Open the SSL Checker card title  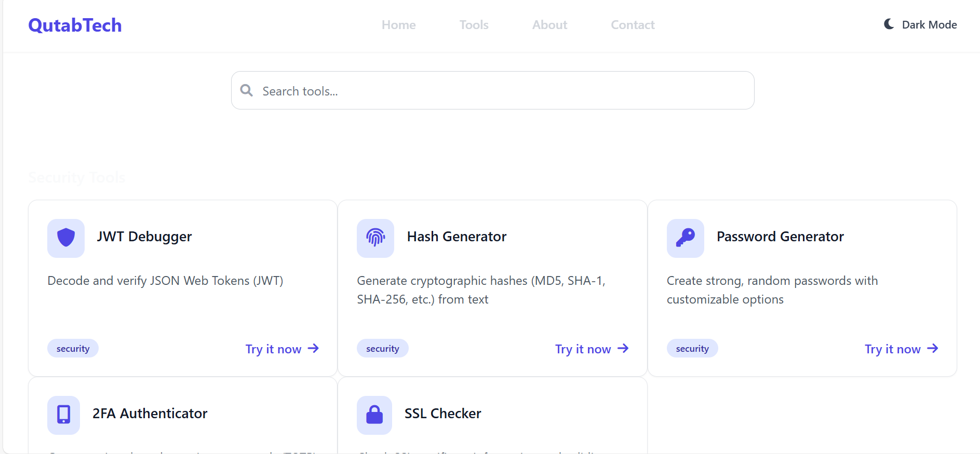(442, 414)
